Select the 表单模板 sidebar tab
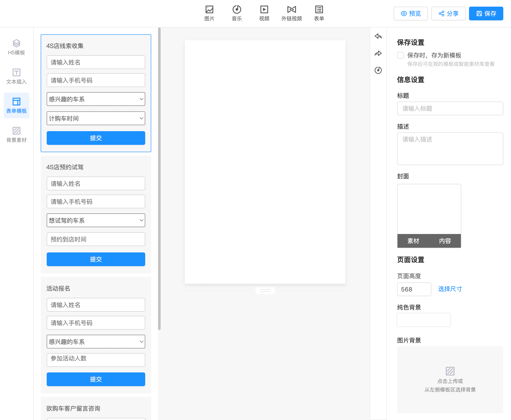Screen dimensions: 511x420 16,105
